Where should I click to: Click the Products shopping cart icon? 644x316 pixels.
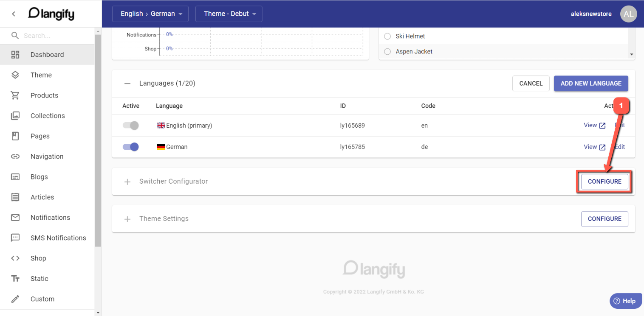[15, 95]
